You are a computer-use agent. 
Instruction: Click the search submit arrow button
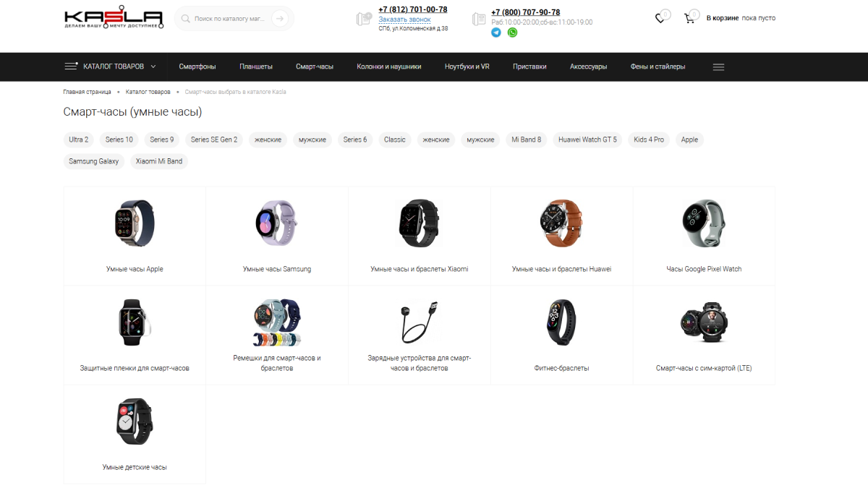click(280, 19)
